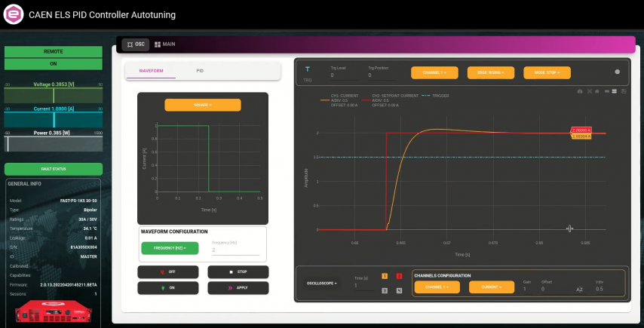Click the TRG trigger icon
The width and height of the screenshot is (644, 328).
(x=307, y=72)
